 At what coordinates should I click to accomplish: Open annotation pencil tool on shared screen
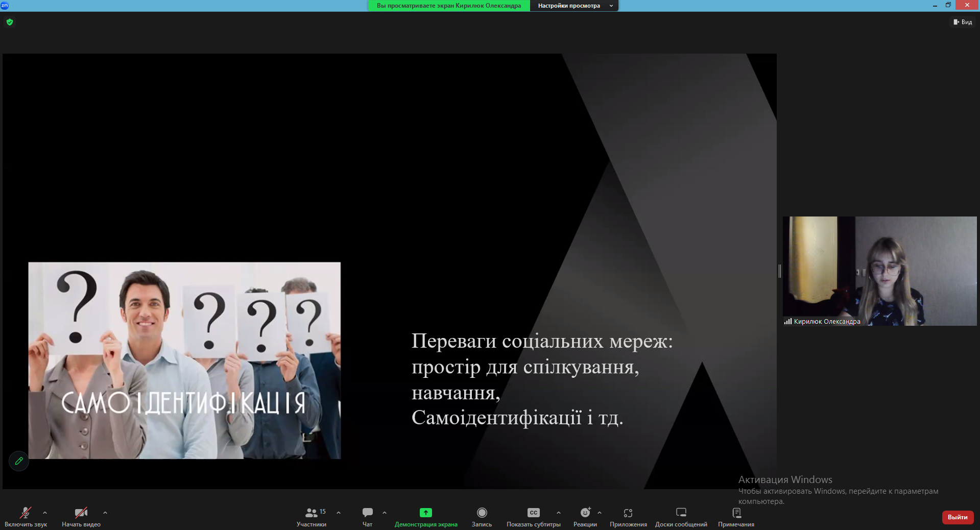(x=19, y=461)
